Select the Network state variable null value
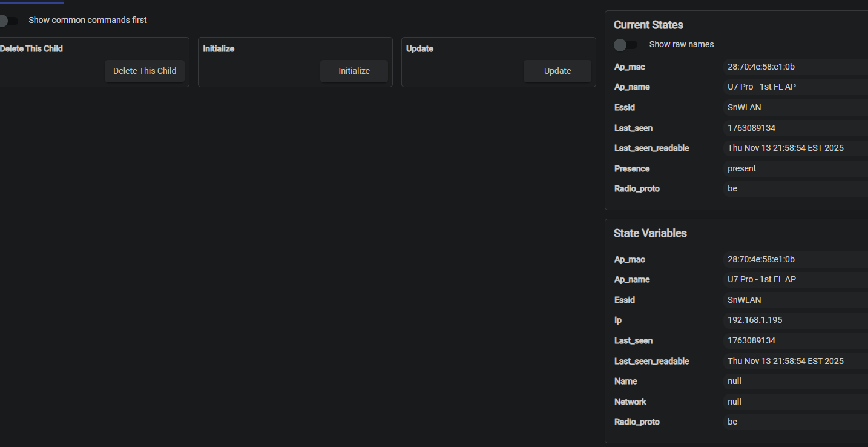This screenshot has width=868, height=447. point(734,402)
